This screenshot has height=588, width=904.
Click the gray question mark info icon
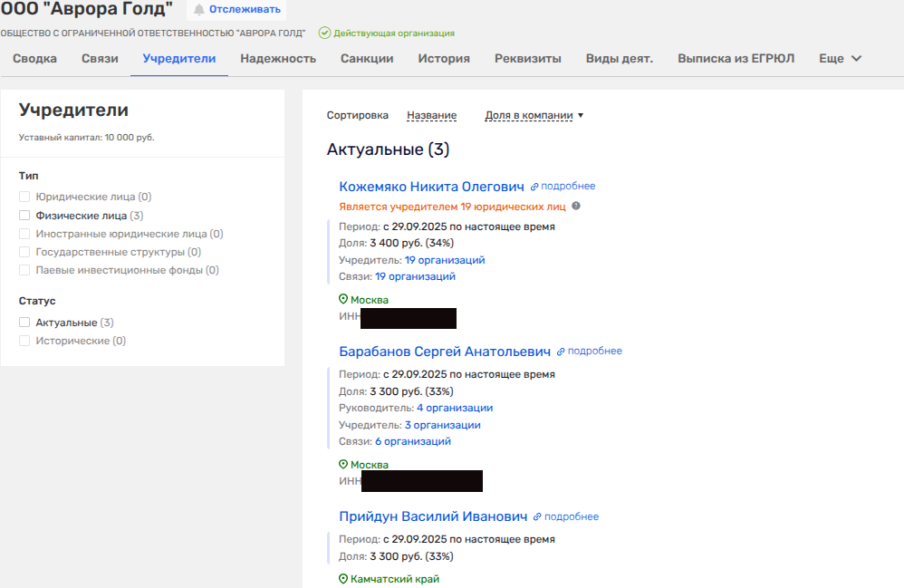(x=575, y=206)
